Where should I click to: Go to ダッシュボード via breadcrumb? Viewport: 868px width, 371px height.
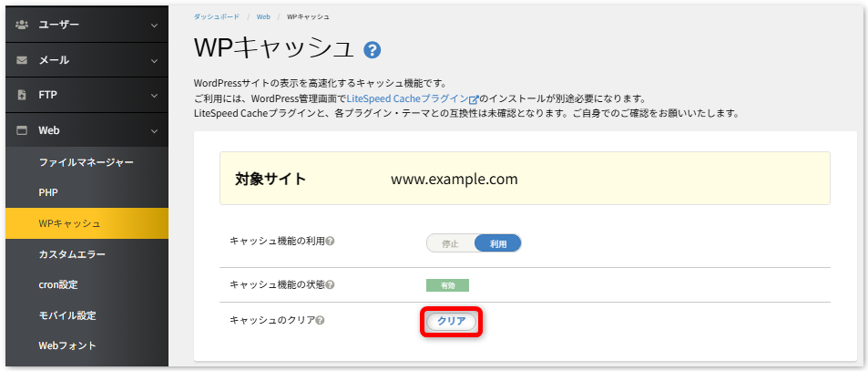217,16
